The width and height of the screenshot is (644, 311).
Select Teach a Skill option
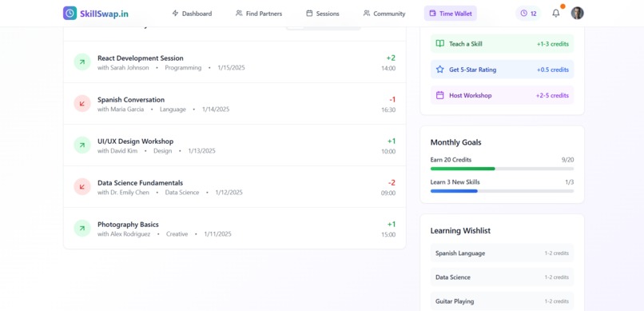tap(502, 43)
